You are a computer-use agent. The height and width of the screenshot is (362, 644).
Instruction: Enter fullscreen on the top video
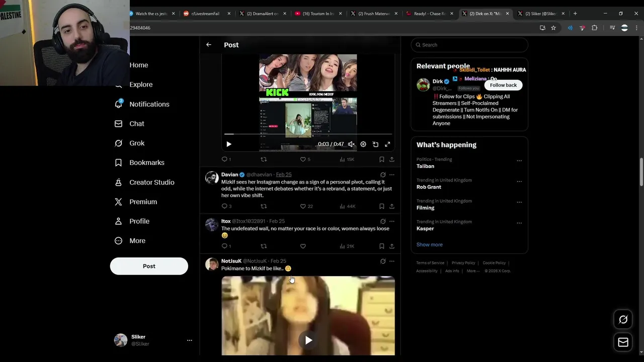point(387,144)
